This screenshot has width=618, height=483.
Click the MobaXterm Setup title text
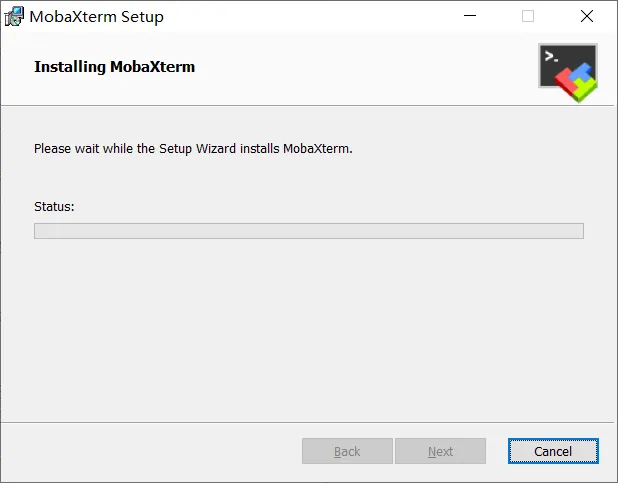[97, 17]
